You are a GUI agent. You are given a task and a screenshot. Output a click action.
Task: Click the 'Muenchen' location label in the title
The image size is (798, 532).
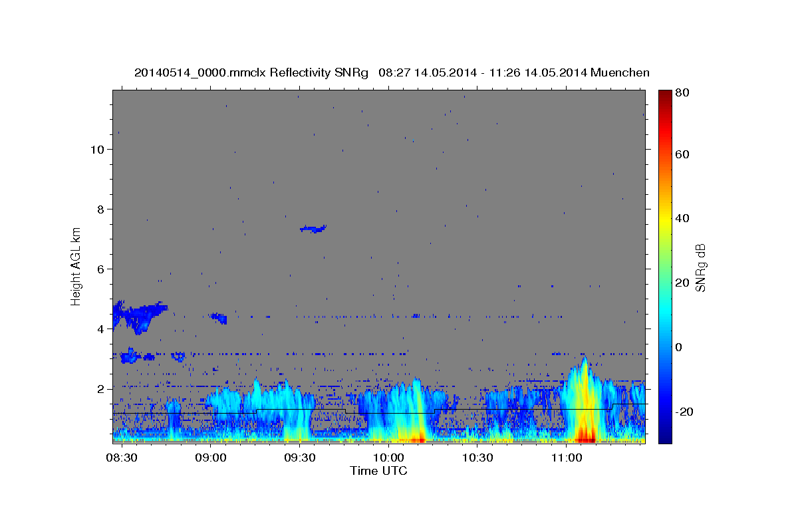pyautogui.click(x=619, y=72)
